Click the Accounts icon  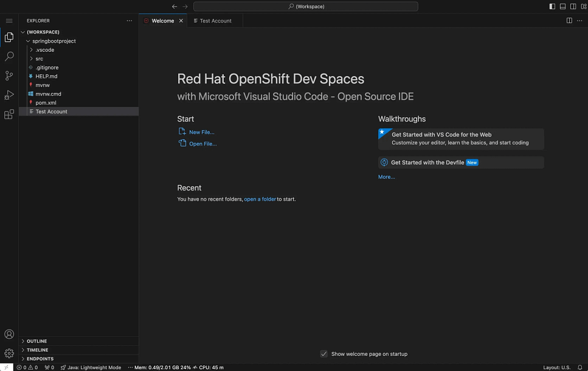click(9, 334)
